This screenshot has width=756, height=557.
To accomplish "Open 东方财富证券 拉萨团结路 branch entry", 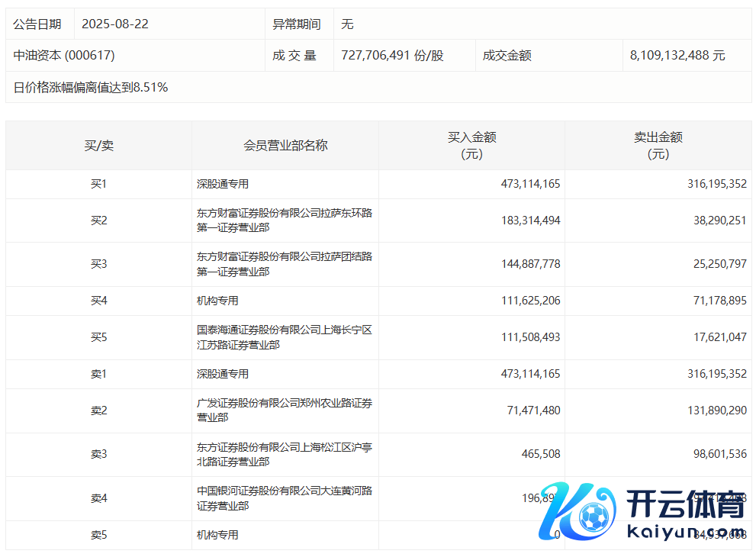I will click(x=284, y=264).
